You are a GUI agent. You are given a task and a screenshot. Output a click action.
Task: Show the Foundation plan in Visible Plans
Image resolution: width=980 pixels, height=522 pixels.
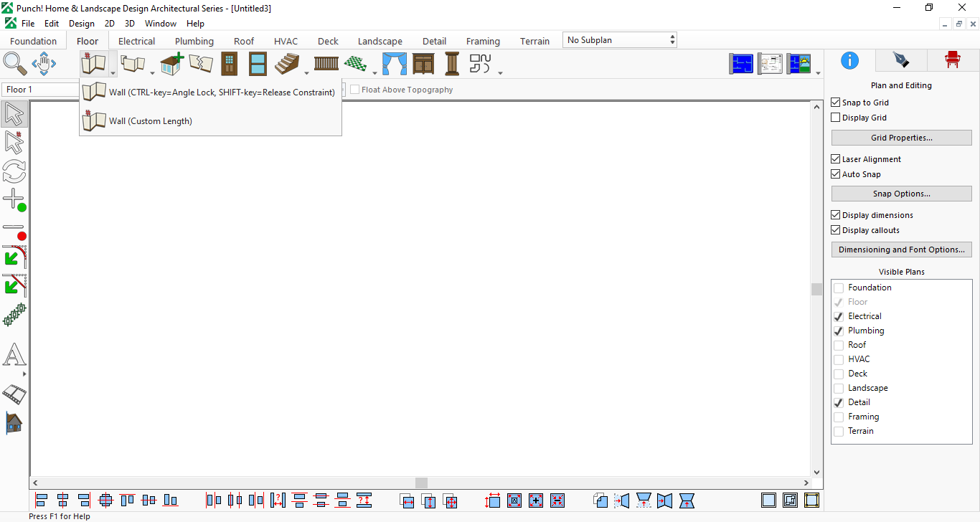pyautogui.click(x=839, y=288)
